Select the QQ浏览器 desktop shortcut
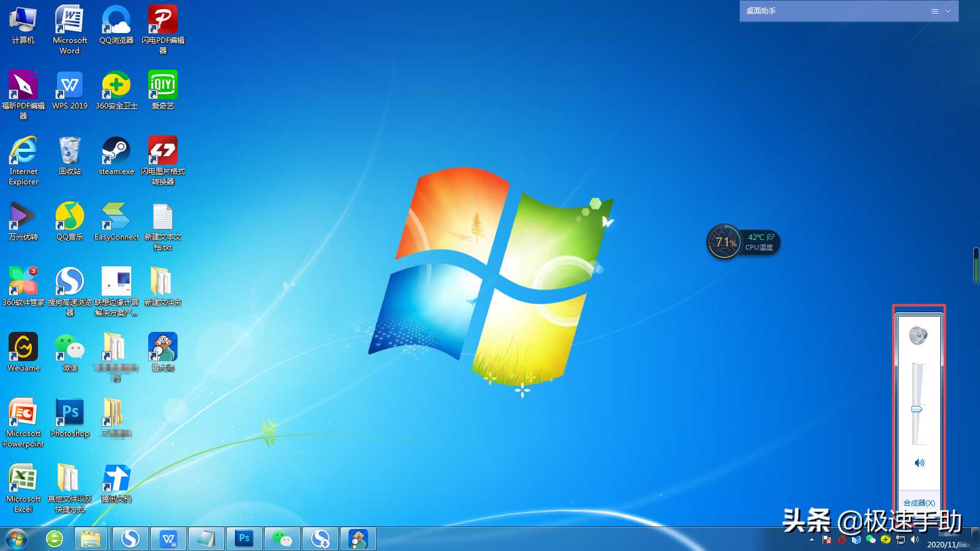The image size is (980, 551). point(116,25)
